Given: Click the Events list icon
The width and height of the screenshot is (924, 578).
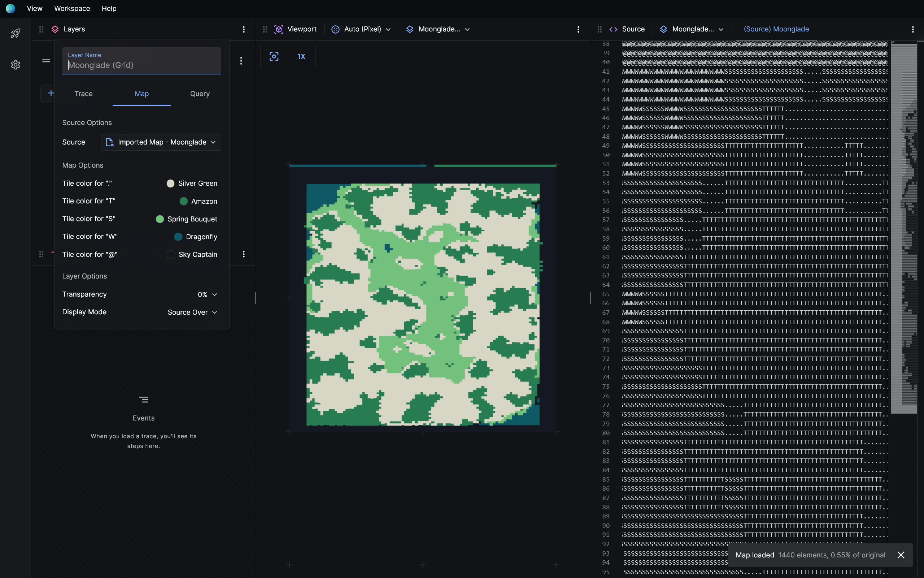Looking at the screenshot, I should tap(144, 400).
